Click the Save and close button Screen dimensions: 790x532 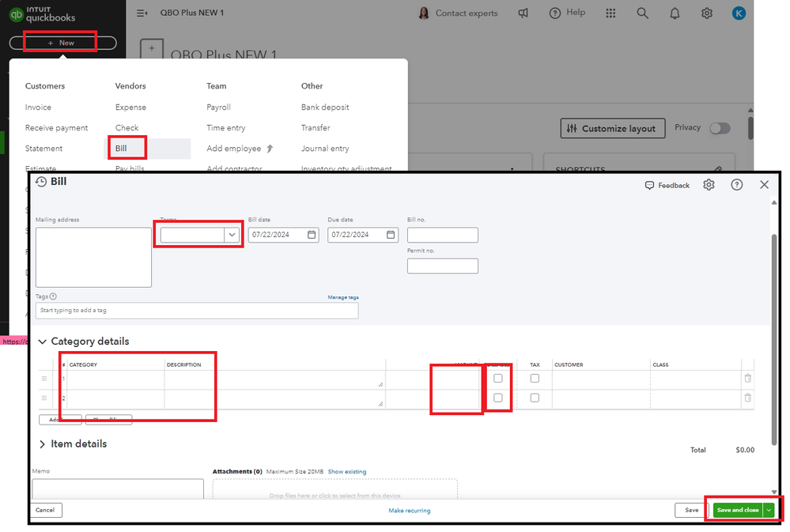click(738, 510)
